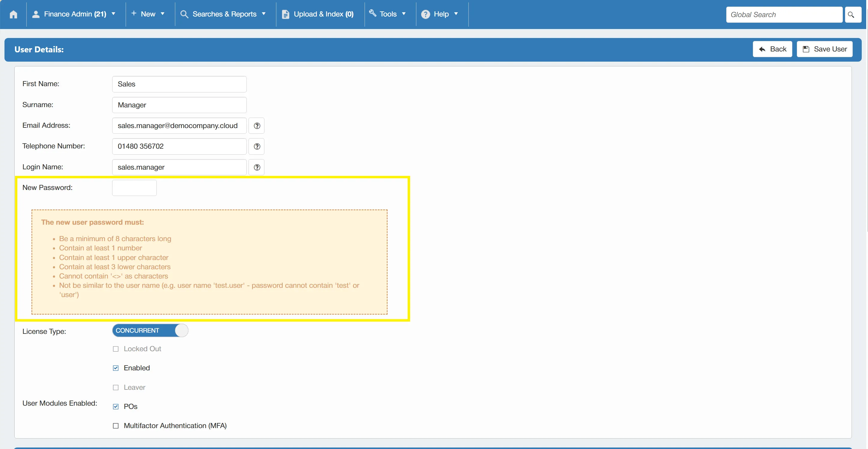
Task: Click into the Global Search box
Action: coord(785,14)
